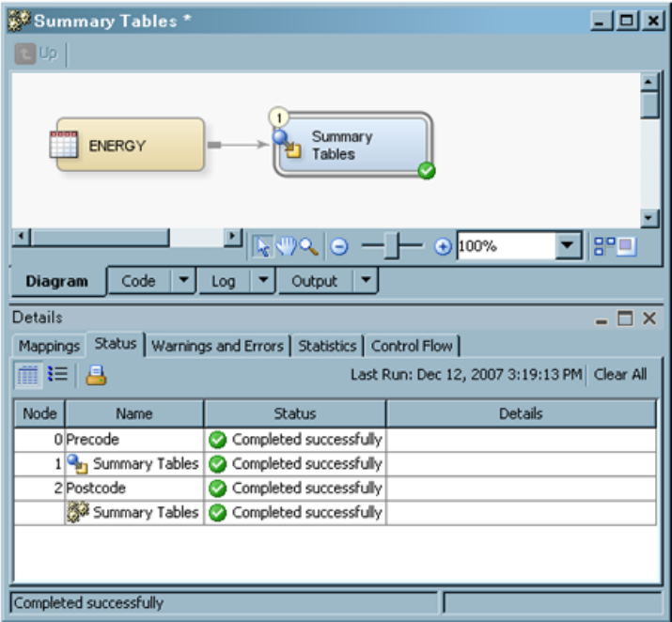
Task: Maximize the Summary Tables window
Action: coord(627,21)
